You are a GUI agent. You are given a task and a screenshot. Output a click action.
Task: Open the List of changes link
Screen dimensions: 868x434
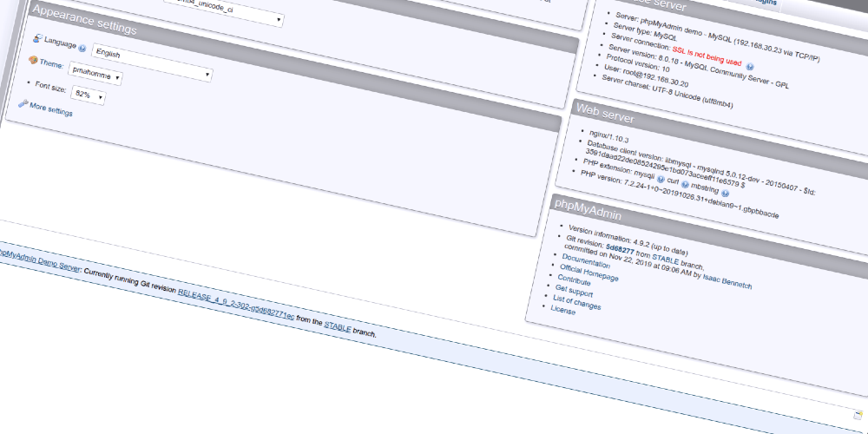[x=576, y=301]
